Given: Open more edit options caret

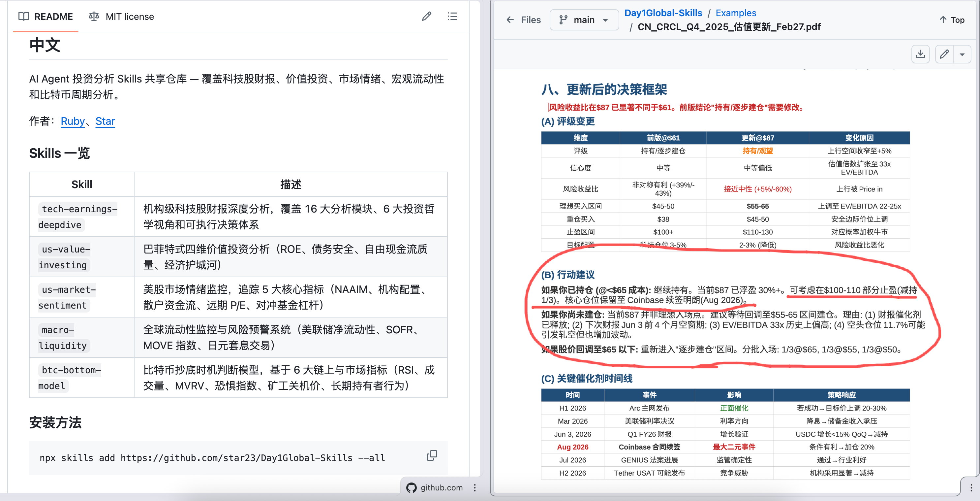Looking at the screenshot, I should coord(962,54).
